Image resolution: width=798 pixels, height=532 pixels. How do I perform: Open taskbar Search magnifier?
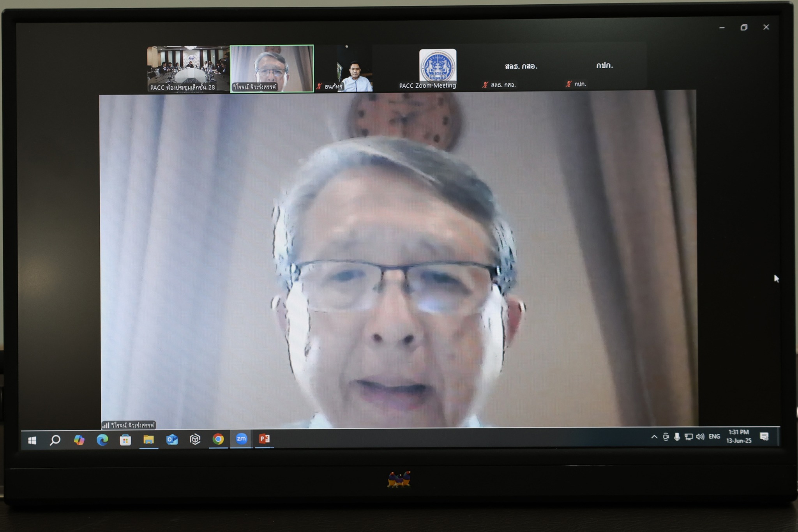pos(55,440)
